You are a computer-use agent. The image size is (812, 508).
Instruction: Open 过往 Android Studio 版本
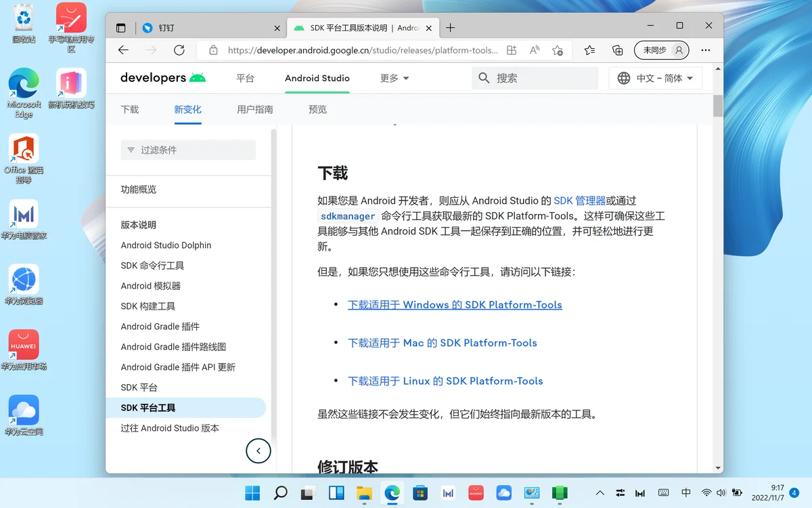click(170, 428)
